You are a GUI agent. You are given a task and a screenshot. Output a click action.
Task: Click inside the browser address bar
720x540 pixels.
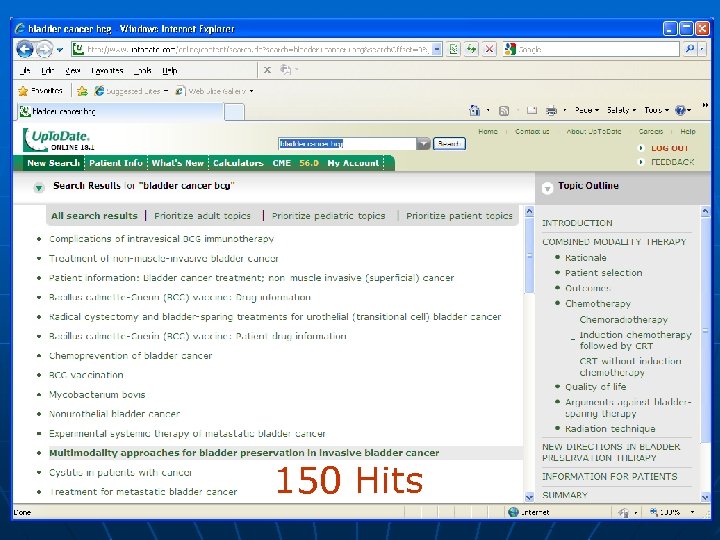point(250,48)
